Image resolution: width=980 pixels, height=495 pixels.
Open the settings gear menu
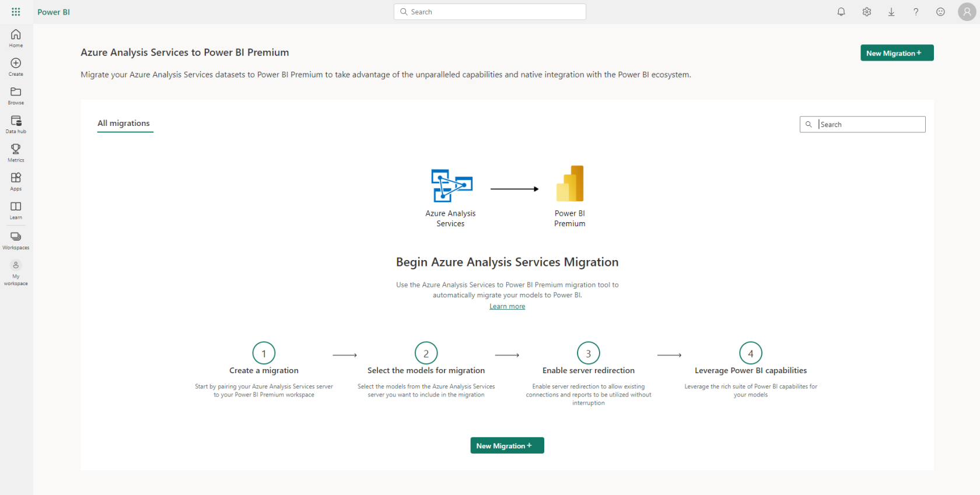(x=867, y=12)
